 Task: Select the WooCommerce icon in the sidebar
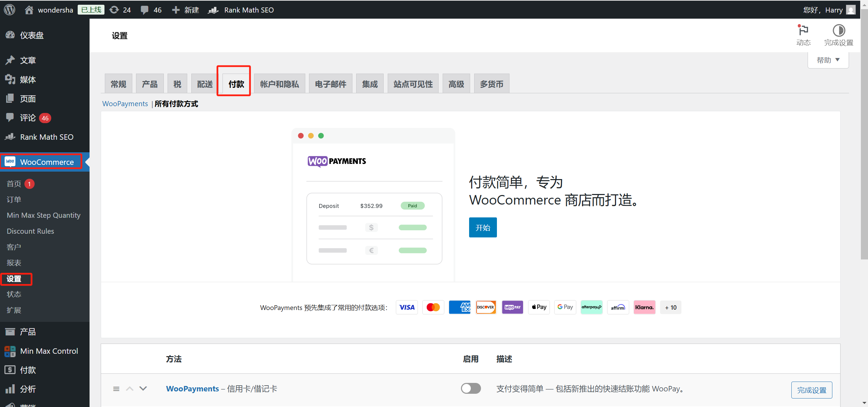[10, 162]
